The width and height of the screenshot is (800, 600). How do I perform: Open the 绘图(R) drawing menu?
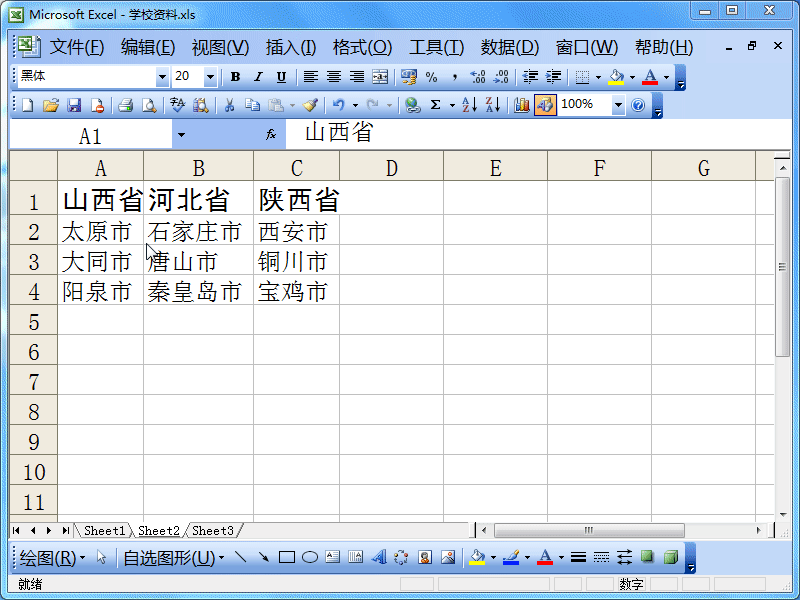52,558
